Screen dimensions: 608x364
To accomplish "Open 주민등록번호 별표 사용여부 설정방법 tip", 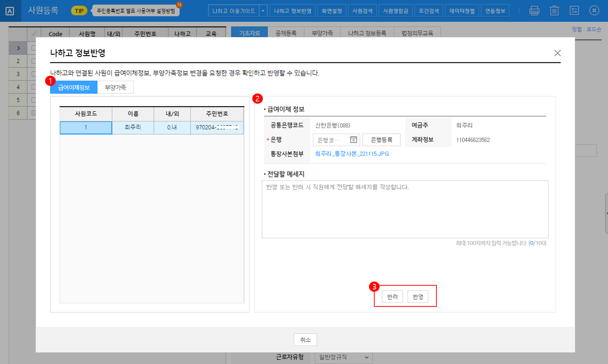I will point(136,11).
